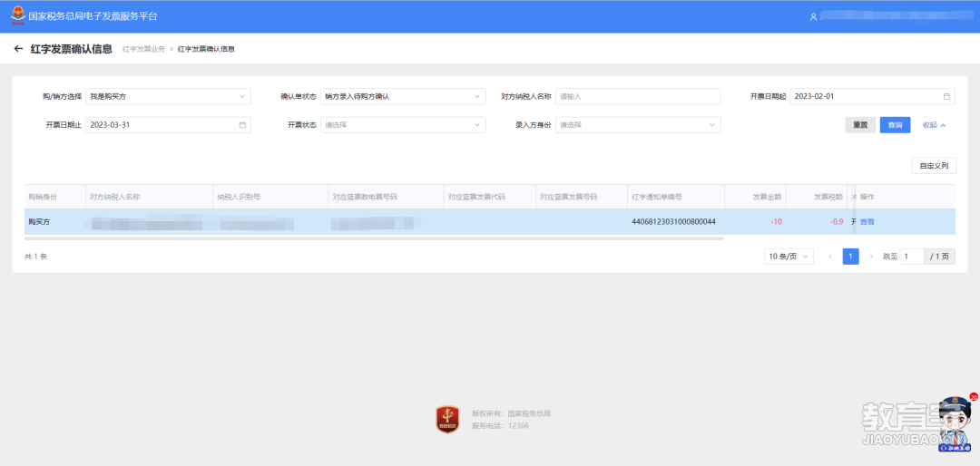
Task: Click the 开票日期起 date input
Action: coord(873,96)
